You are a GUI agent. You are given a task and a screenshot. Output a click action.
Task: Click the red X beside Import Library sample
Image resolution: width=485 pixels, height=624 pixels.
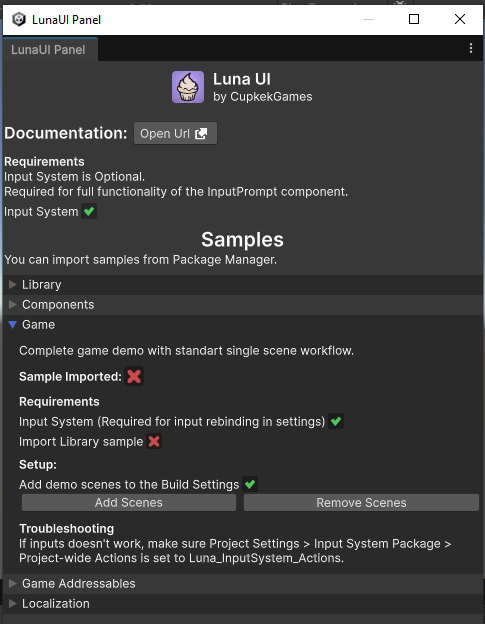154,441
